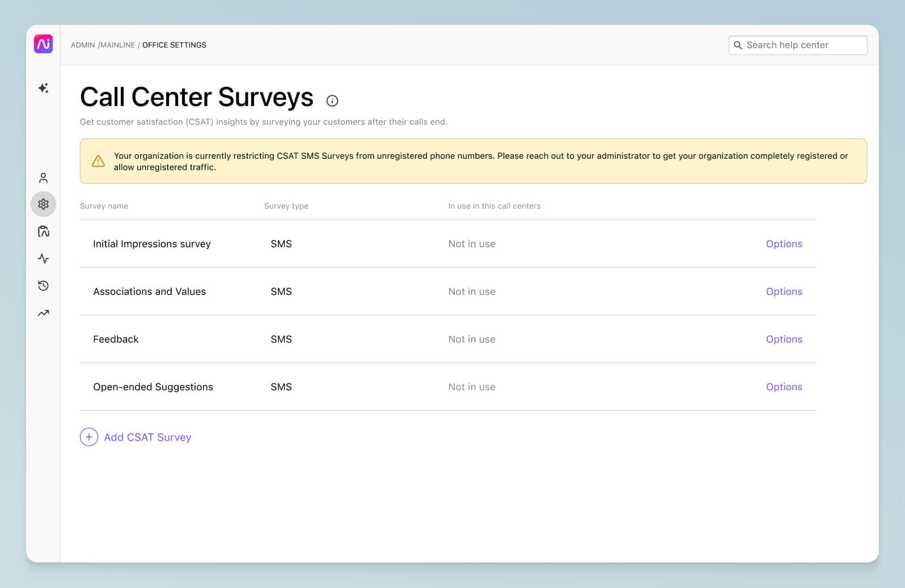Image resolution: width=905 pixels, height=588 pixels.
Task: Click the Add CSAT Survey link
Action: coord(147,437)
